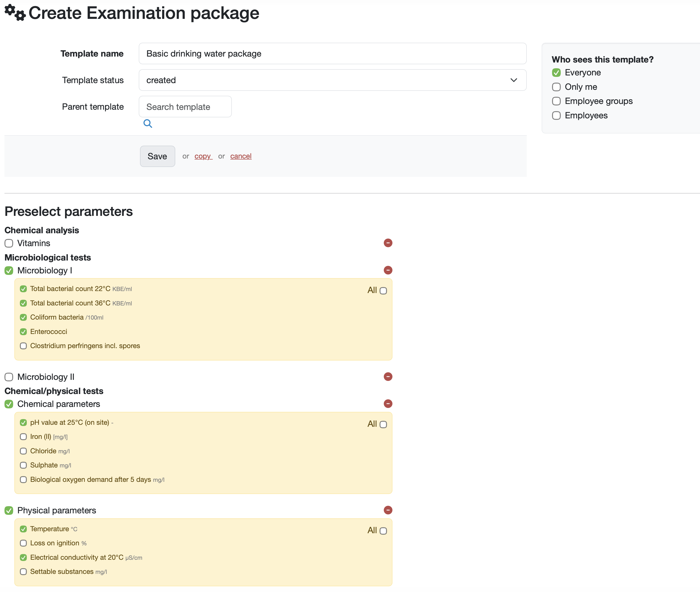Remove Chemical parameters with red minus icon
This screenshot has width=700, height=592.
pyautogui.click(x=388, y=404)
